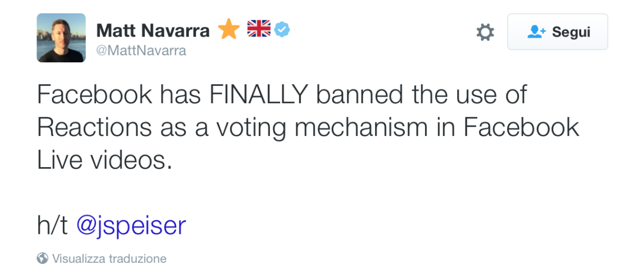Click Visualizza traduzione to translate tweet
The width and height of the screenshot is (644, 274).
click(x=109, y=258)
